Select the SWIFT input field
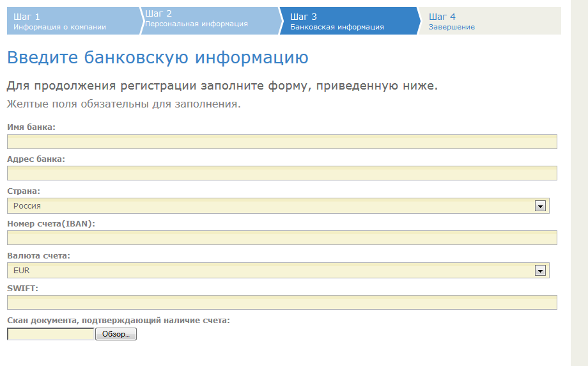The height and width of the screenshot is (366, 588). point(282,302)
